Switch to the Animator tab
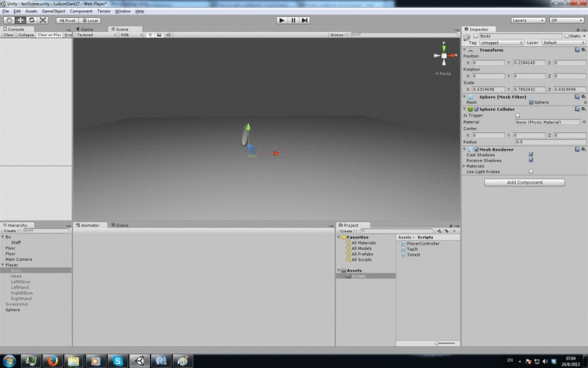The image size is (588, 368). (x=90, y=225)
